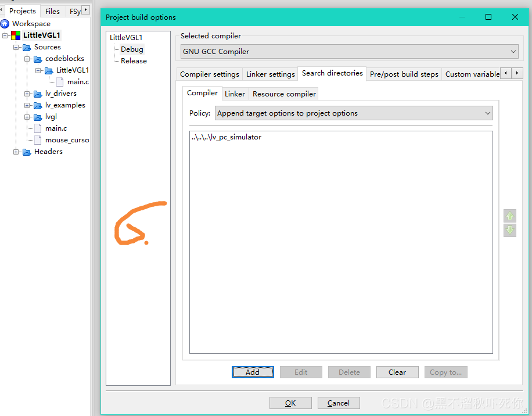Switch to Projects tab in manager
Screen dimensions: 532x416
coord(23,11)
